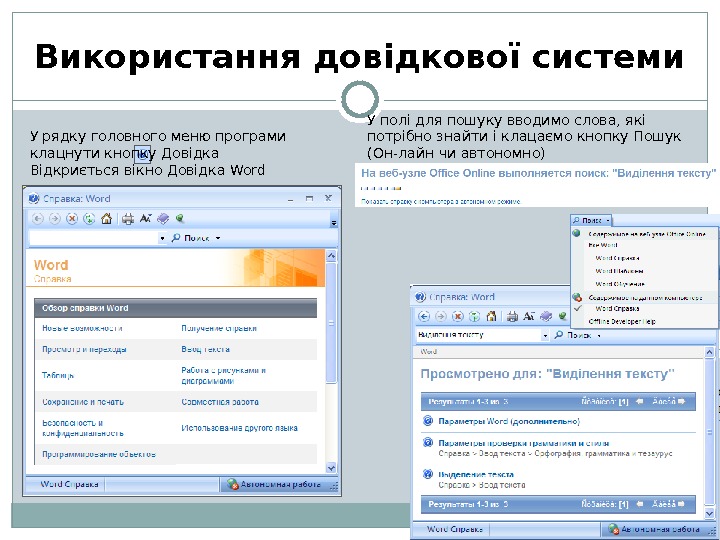Select Word Шаблоны in search scope menu
This screenshot has height=540, width=720.
point(619,271)
